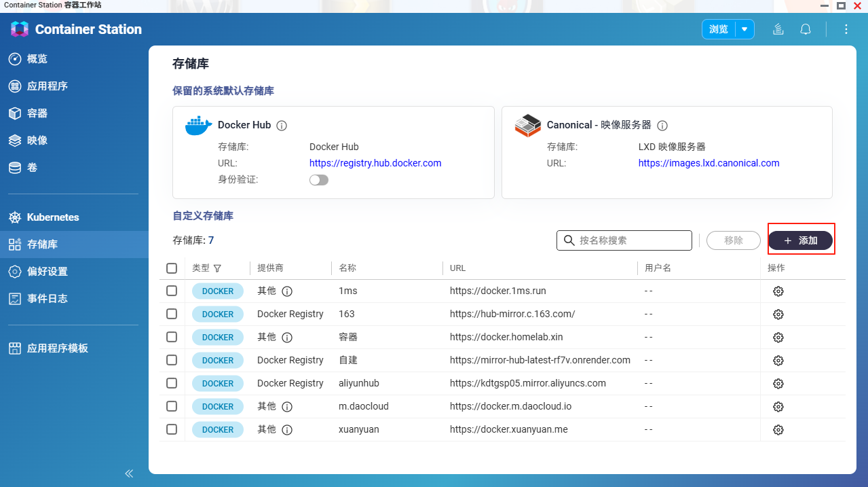
Task: Open 偏好设置 in sidebar
Action: (74, 272)
